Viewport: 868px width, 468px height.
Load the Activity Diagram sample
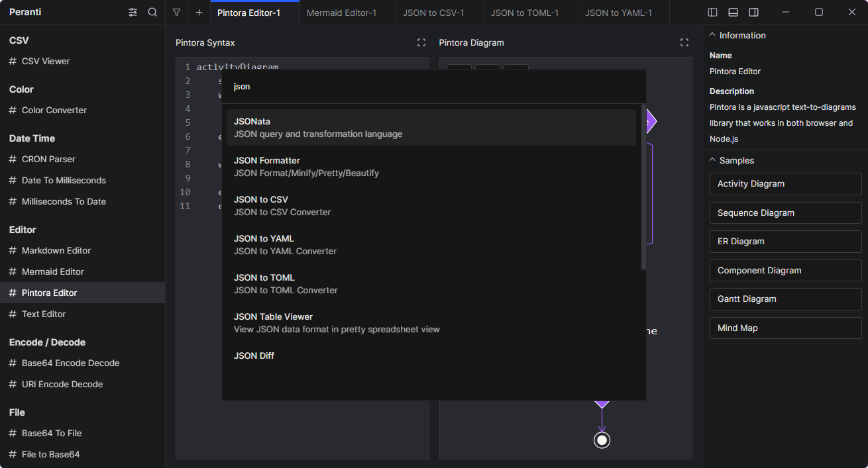(785, 184)
